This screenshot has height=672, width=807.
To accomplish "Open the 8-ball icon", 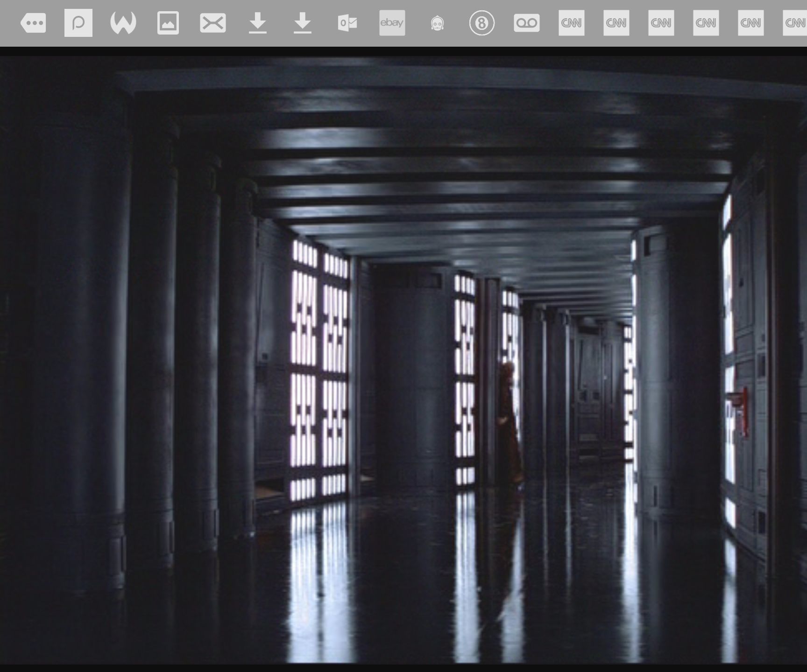I will [482, 23].
